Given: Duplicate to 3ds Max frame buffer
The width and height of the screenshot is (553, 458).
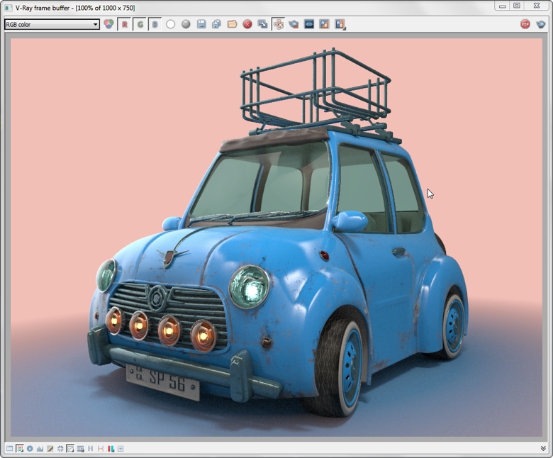Looking at the screenshot, I should click(263, 24).
